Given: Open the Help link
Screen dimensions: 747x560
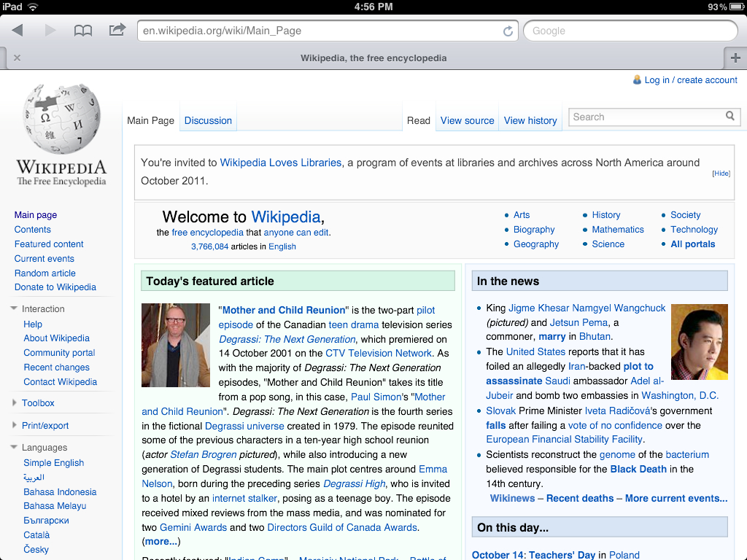Looking at the screenshot, I should pyautogui.click(x=33, y=324).
